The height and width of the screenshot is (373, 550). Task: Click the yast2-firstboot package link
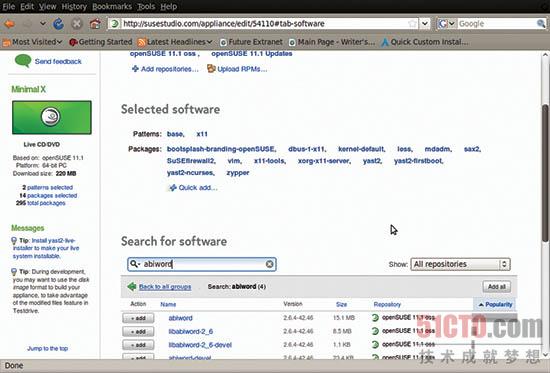(418, 161)
